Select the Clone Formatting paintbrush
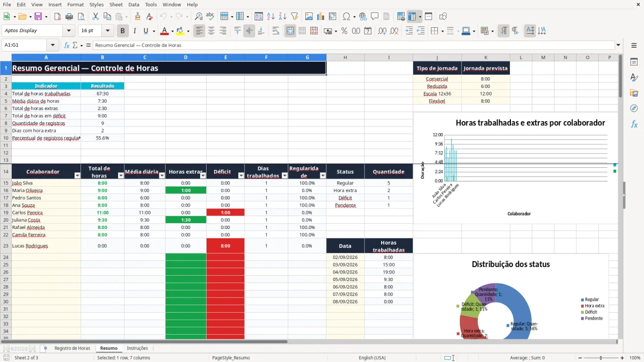The image size is (644, 362). pos(137,17)
